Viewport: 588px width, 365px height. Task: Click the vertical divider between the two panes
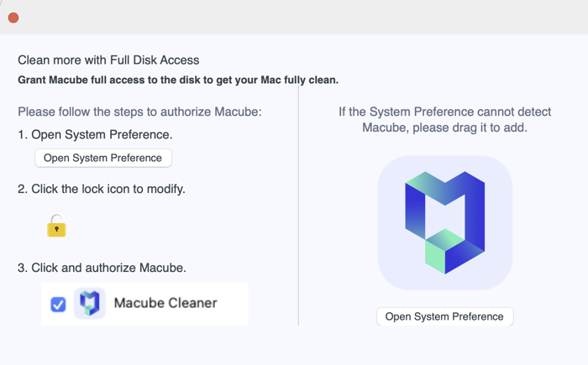point(298,206)
